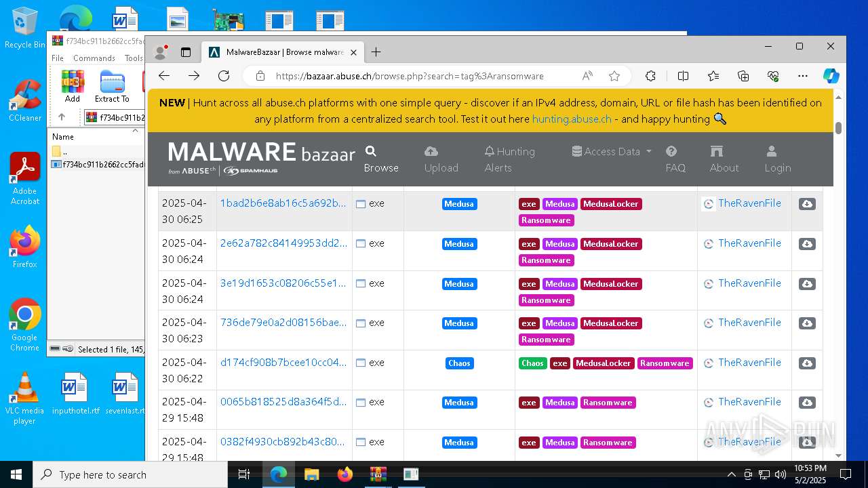Viewport: 868px width, 488px height.
Task: Open Browse in MalwareBazaar nav
Action: pos(381,160)
